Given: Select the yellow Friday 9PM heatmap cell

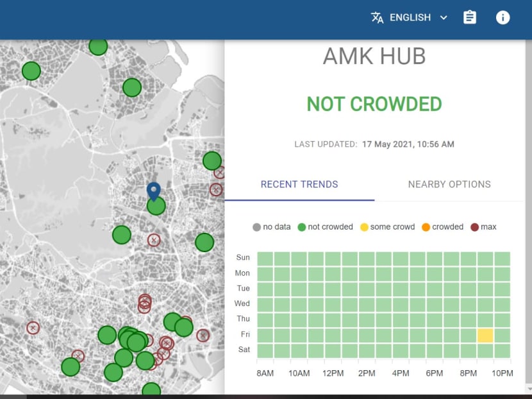Looking at the screenshot, I should [x=485, y=335].
